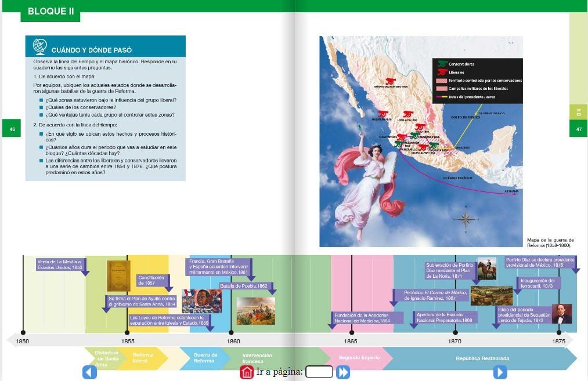Click the 'VERACRUZ' label on the map
The width and height of the screenshot is (588, 381).
463,148
